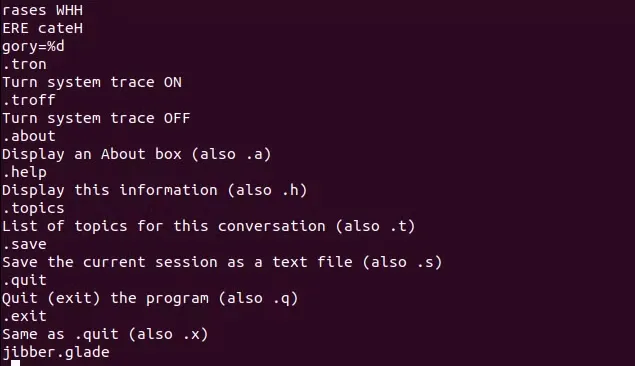Image resolution: width=635 pixels, height=366 pixels.
Task: Click the .troff command line
Action: 29,100
